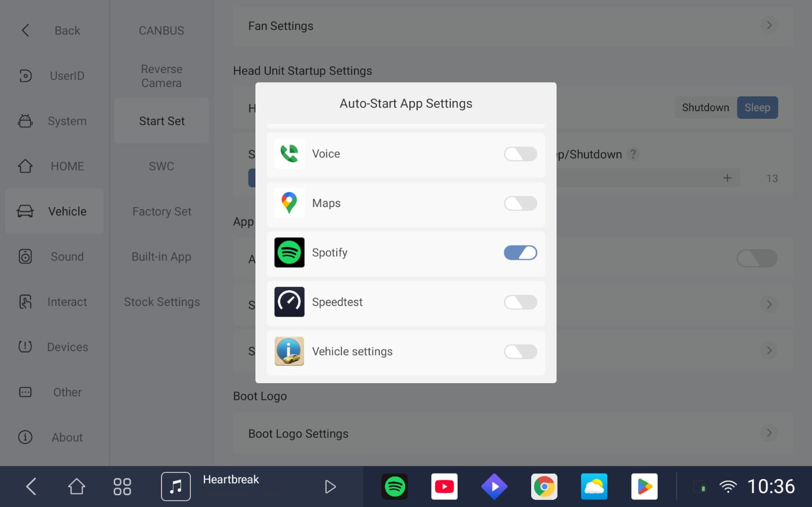Launch the purple diamond play app in dock
Viewport: 812px width, 507px height.
click(494, 487)
